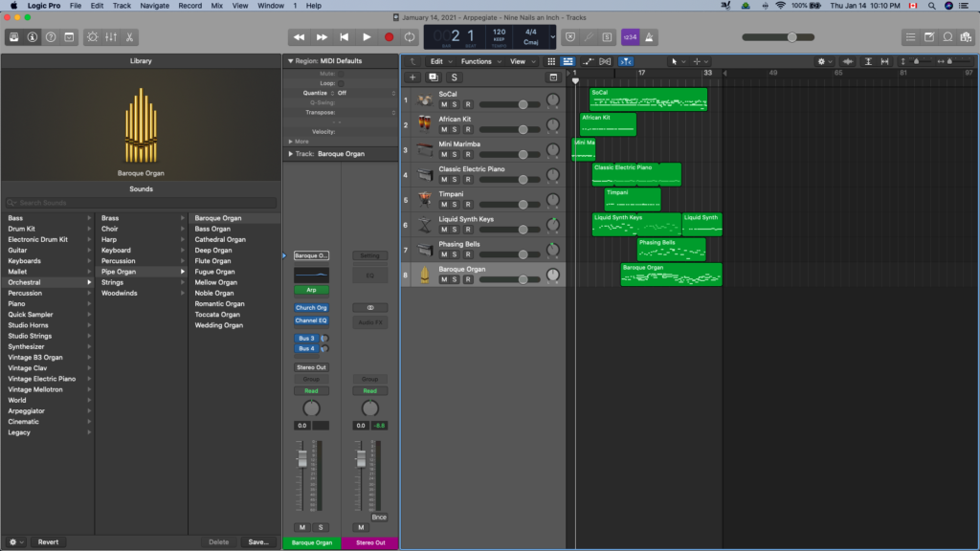
Task: Open the View dropdown in Tracks area
Action: [x=523, y=61]
